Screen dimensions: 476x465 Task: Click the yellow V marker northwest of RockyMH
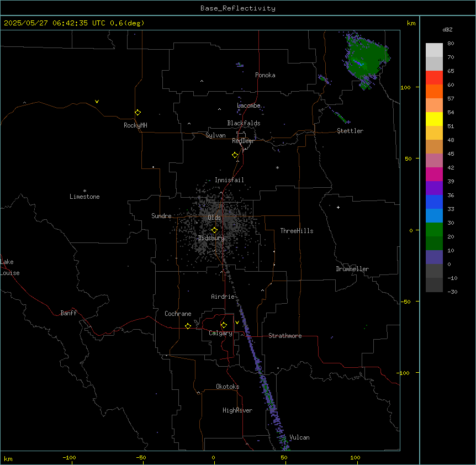coord(97,102)
